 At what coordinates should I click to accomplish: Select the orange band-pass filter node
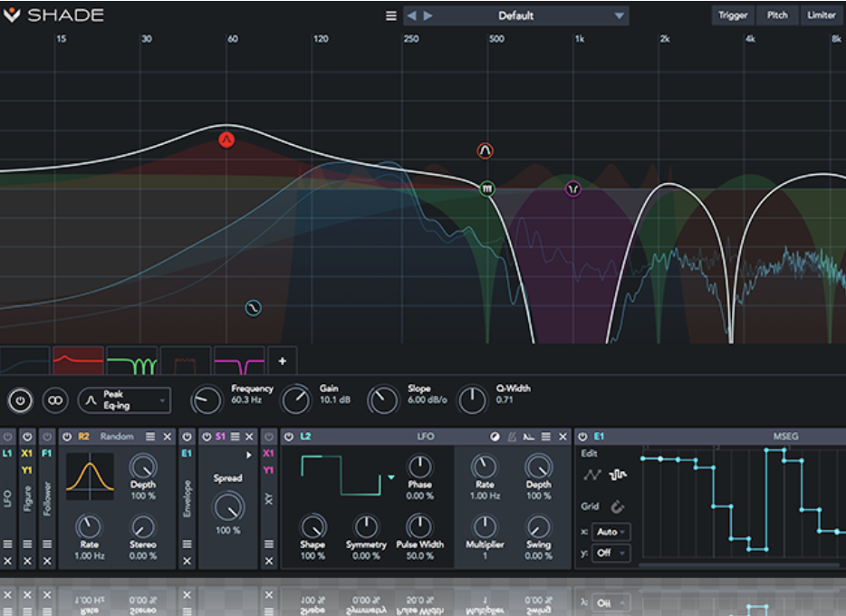click(485, 150)
